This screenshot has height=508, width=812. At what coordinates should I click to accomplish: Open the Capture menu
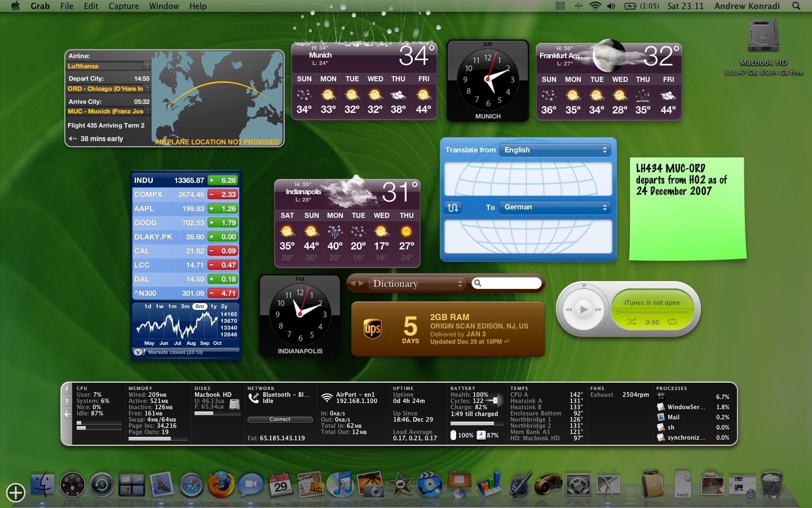pos(123,6)
